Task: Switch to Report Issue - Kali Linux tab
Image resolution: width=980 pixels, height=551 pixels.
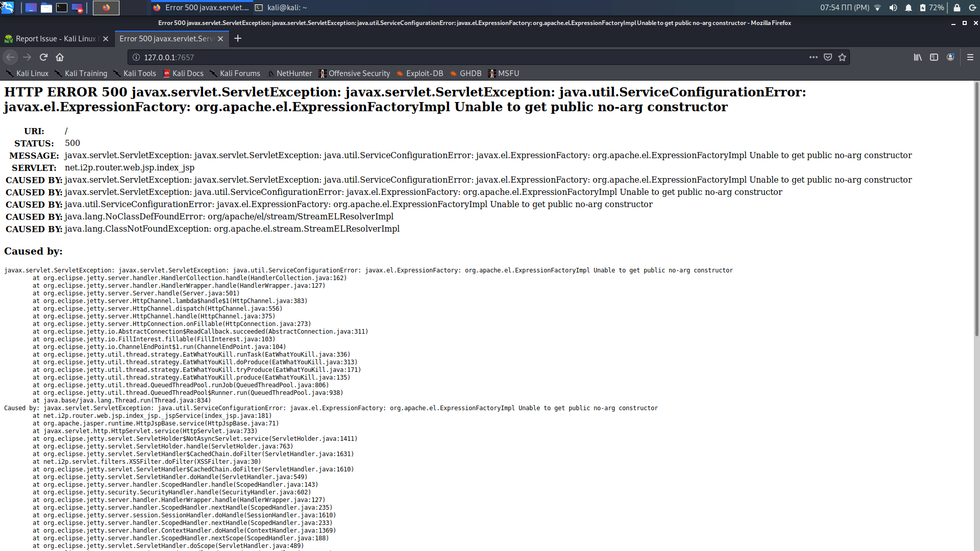Action: point(55,39)
